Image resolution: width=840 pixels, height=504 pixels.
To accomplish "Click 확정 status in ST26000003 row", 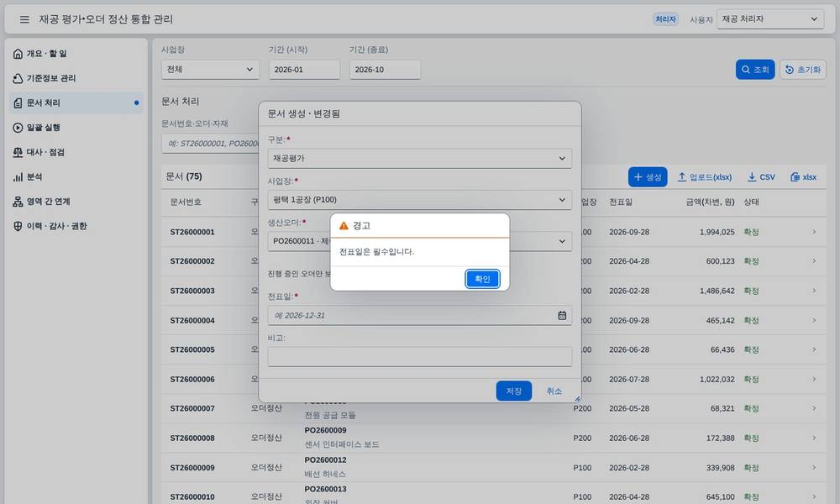I will pos(751,291).
